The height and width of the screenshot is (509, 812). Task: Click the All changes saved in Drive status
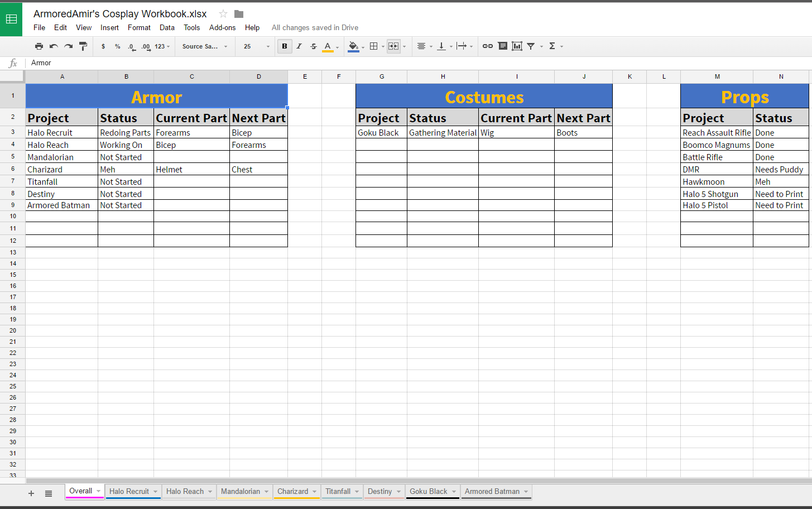click(315, 27)
